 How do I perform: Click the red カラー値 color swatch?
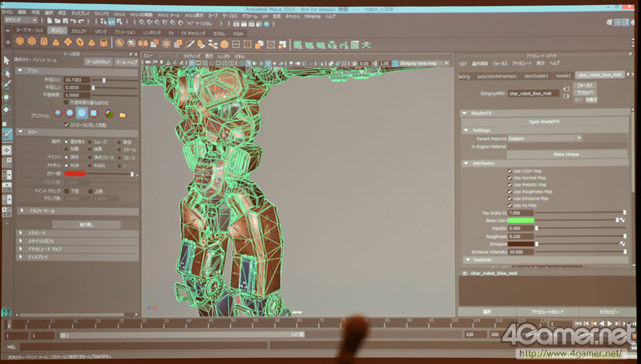click(75, 174)
